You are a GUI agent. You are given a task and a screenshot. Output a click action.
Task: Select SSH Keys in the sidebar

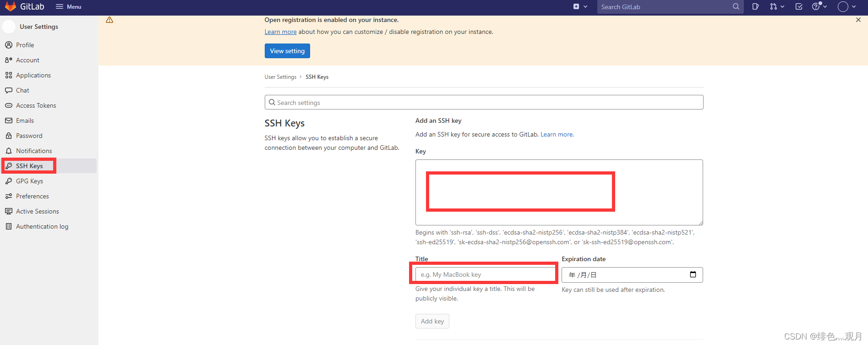coord(49,166)
